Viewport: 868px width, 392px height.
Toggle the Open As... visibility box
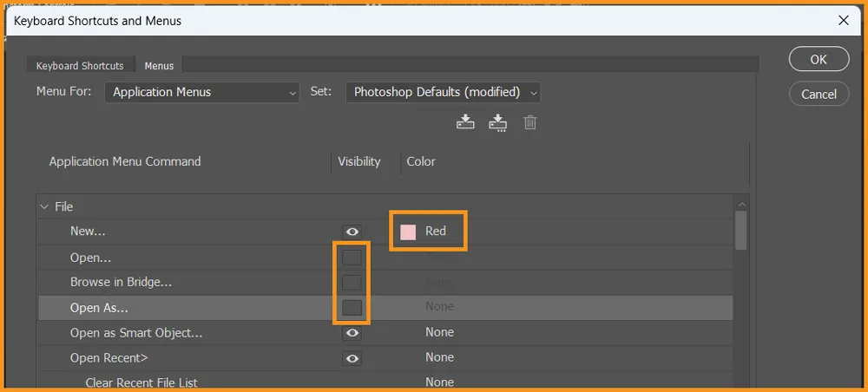click(352, 307)
